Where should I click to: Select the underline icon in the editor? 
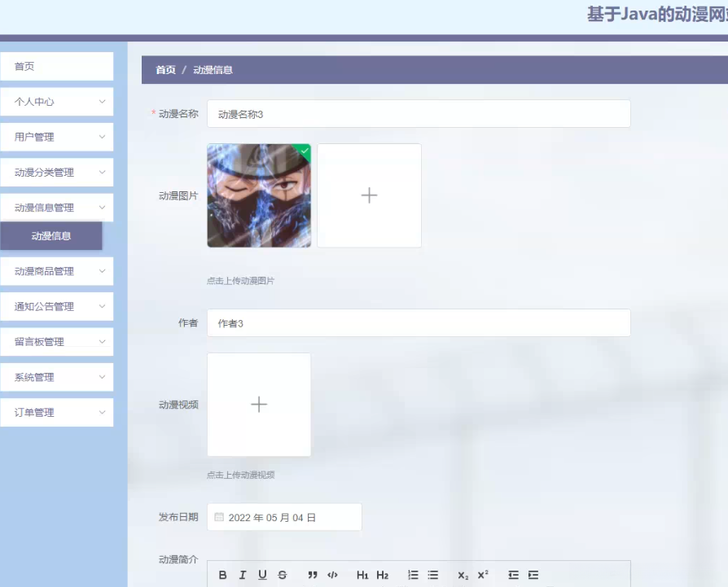coord(262,575)
